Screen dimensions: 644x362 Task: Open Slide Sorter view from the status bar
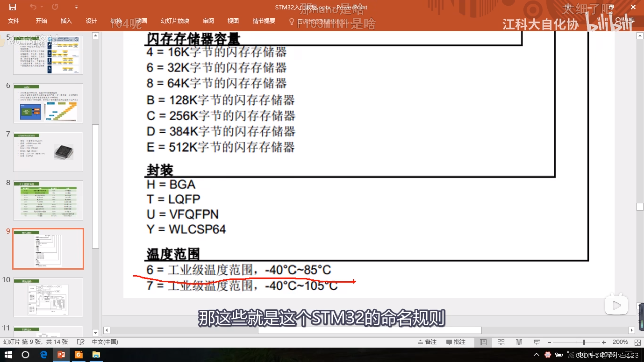click(x=501, y=342)
